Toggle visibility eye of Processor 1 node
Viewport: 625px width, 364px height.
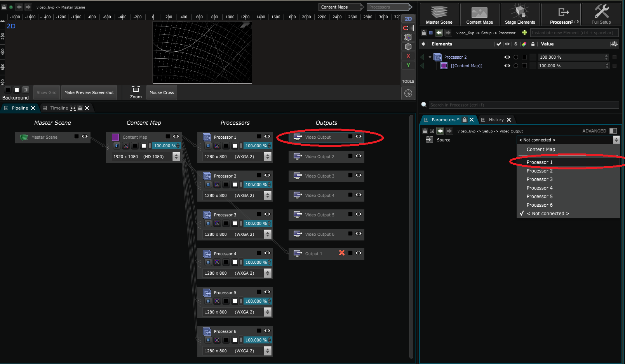[x=267, y=136]
